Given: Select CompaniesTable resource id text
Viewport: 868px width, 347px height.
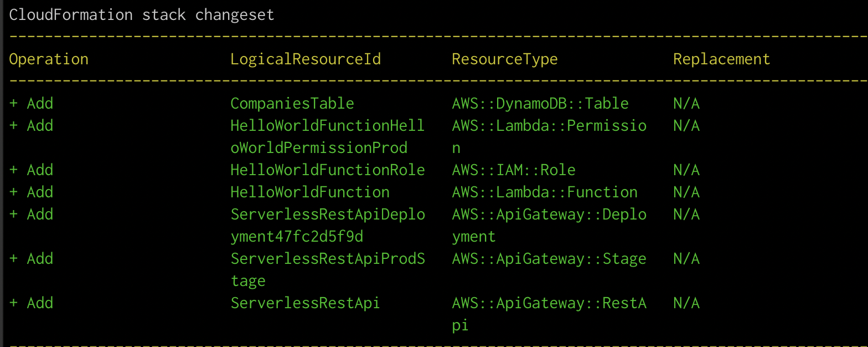Looking at the screenshot, I should (292, 104).
